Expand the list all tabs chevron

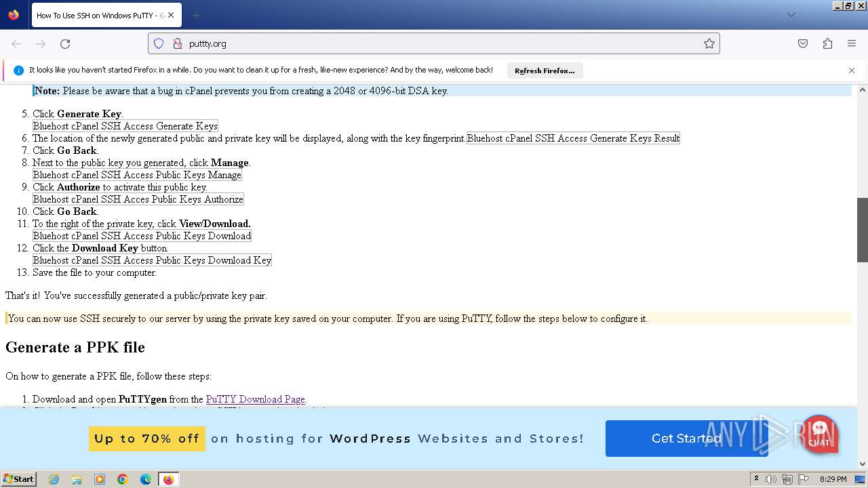pyautogui.click(x=791, y=15)
